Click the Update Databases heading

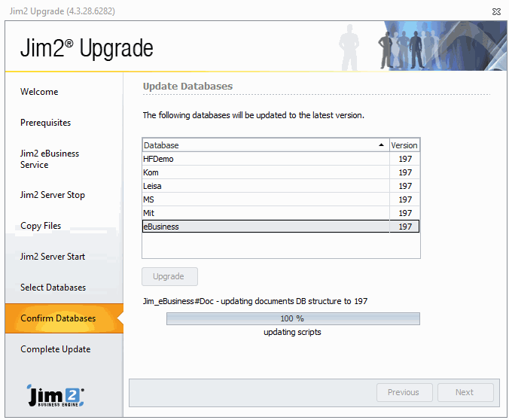(187, 87)
